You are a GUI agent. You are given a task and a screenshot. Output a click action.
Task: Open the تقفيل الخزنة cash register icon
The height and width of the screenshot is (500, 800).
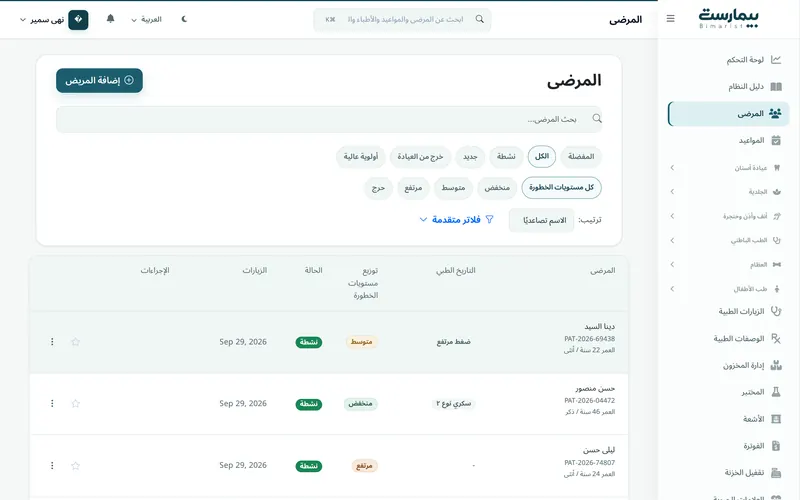776,473
